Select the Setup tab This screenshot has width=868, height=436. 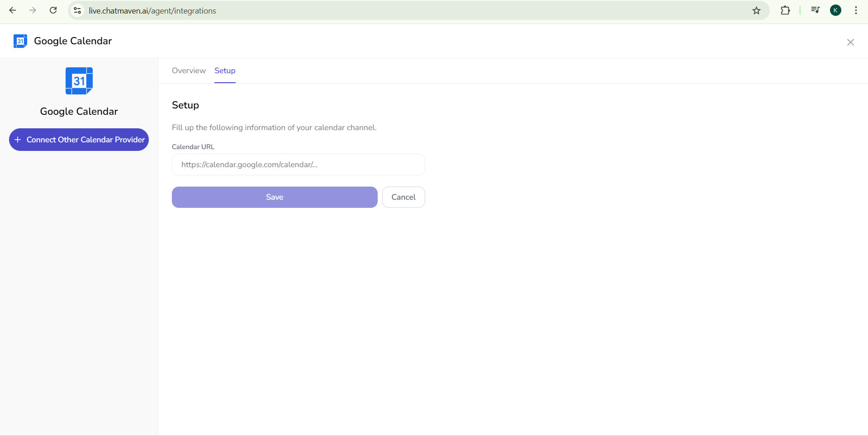point(225,70)
